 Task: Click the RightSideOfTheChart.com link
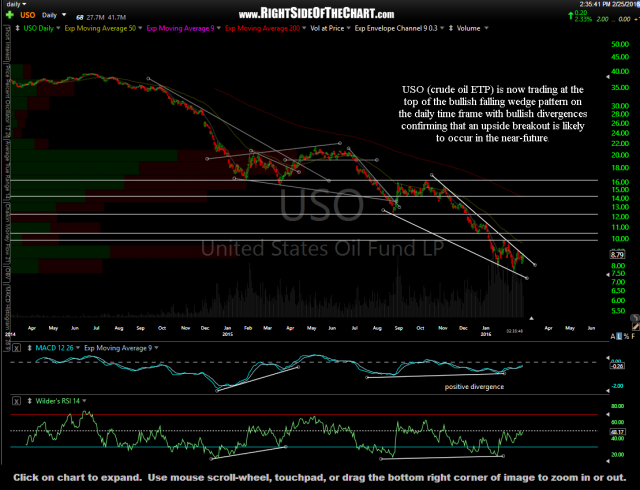(316, 14)
